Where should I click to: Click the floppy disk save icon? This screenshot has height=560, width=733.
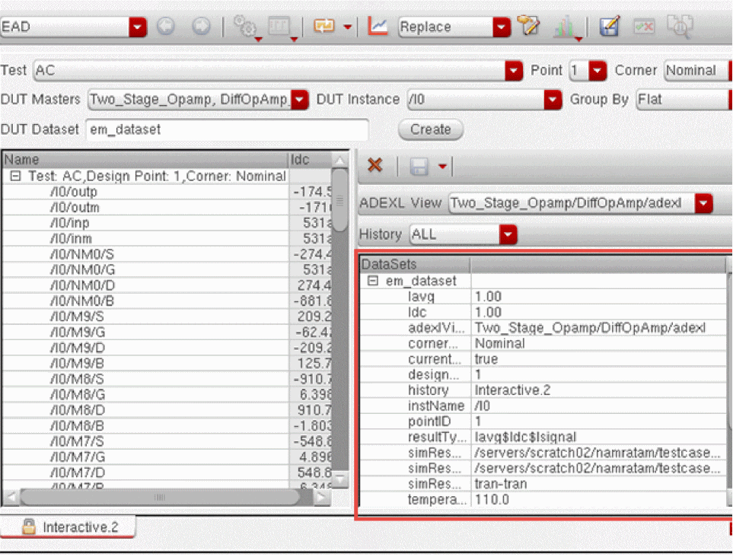tap(419, 166)
